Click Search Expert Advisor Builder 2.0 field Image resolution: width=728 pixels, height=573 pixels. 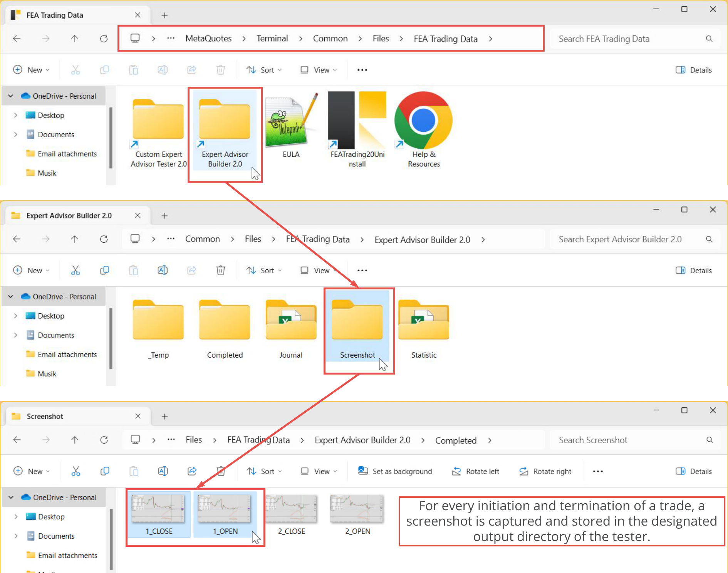click(635, 239)
